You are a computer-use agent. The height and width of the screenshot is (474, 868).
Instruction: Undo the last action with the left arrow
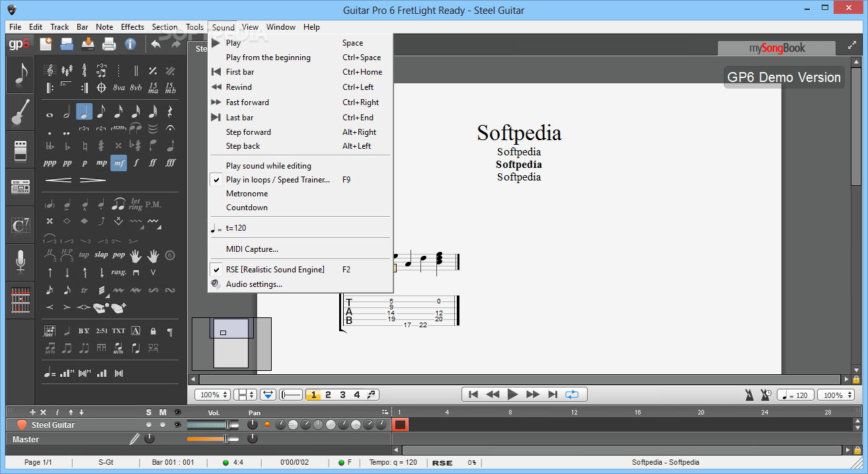(x=156, y=44)
